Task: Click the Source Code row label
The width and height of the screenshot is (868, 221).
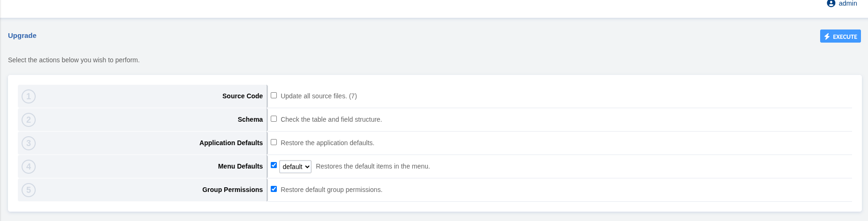Action: click(x=242, y=96)
